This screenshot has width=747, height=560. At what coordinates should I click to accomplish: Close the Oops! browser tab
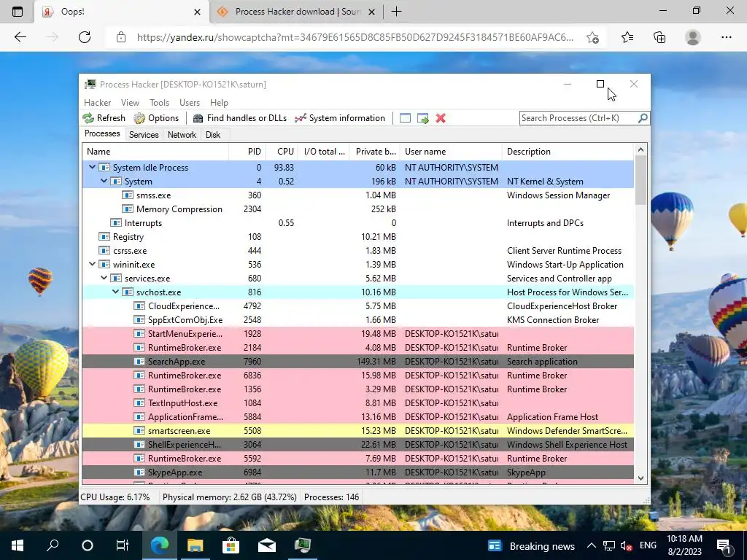click(x=197, y=12)
